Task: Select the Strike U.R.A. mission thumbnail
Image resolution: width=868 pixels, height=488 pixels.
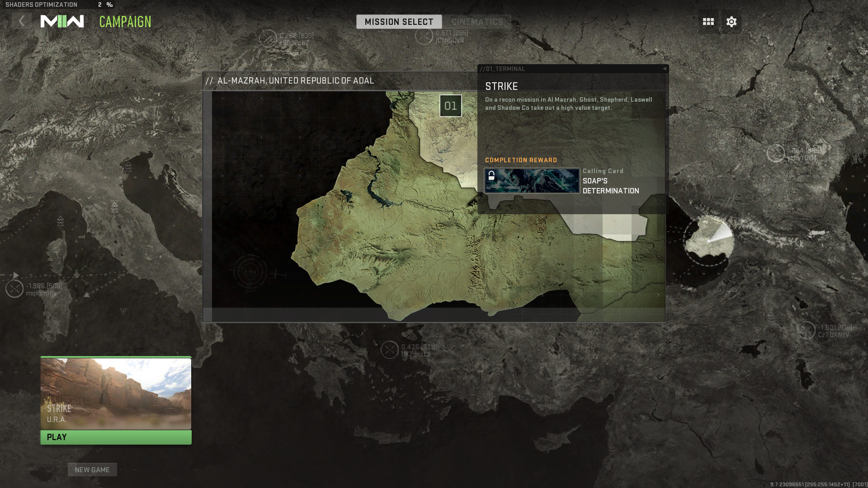Action: (x=116, y=393)
